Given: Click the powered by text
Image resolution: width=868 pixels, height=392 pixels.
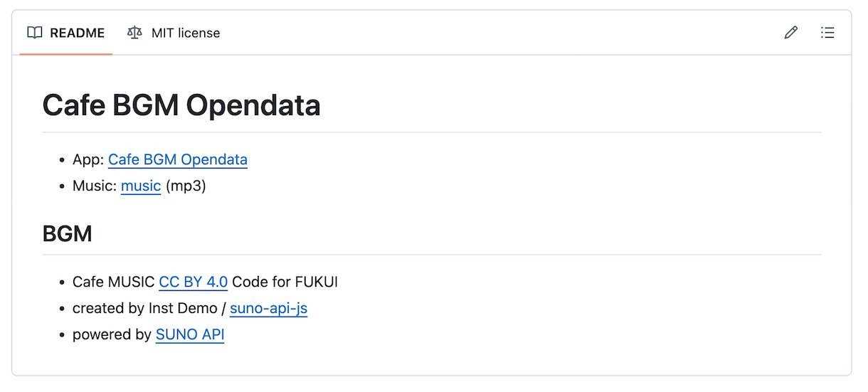Looking at the screenshot, I should click(x=112, y=334).
